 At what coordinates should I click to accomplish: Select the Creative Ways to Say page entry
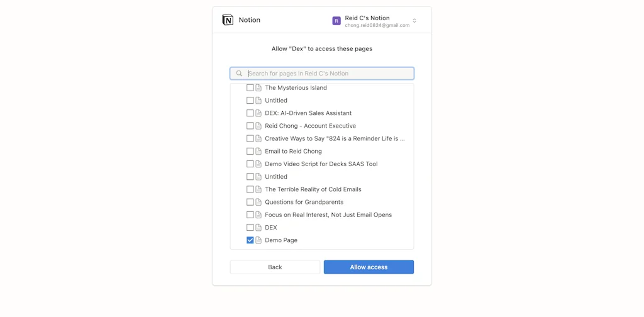click(x=335, y=138)
